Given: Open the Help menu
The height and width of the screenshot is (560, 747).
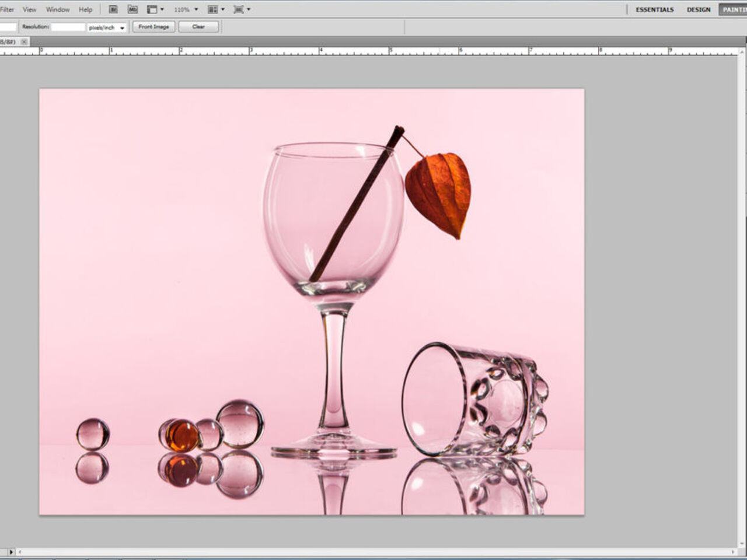Looking at the screenshot, I should [x=85, y=9].
